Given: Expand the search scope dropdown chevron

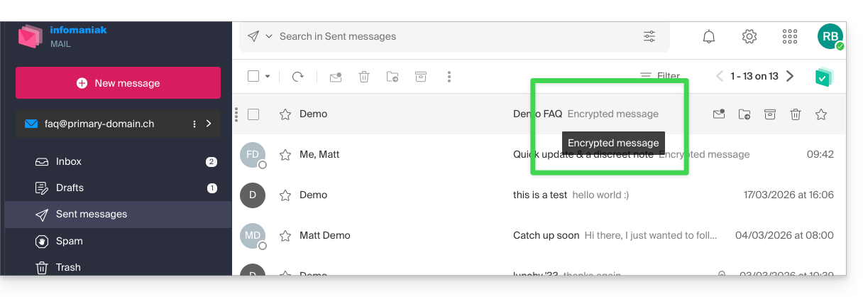Looking at the screenshot, I should (x=269, y=36).
